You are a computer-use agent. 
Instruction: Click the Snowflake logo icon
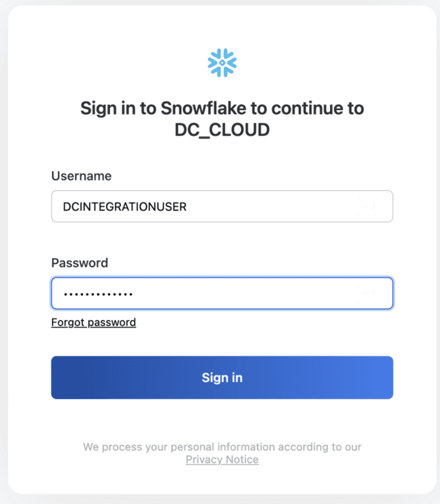(x=222, y=62)
